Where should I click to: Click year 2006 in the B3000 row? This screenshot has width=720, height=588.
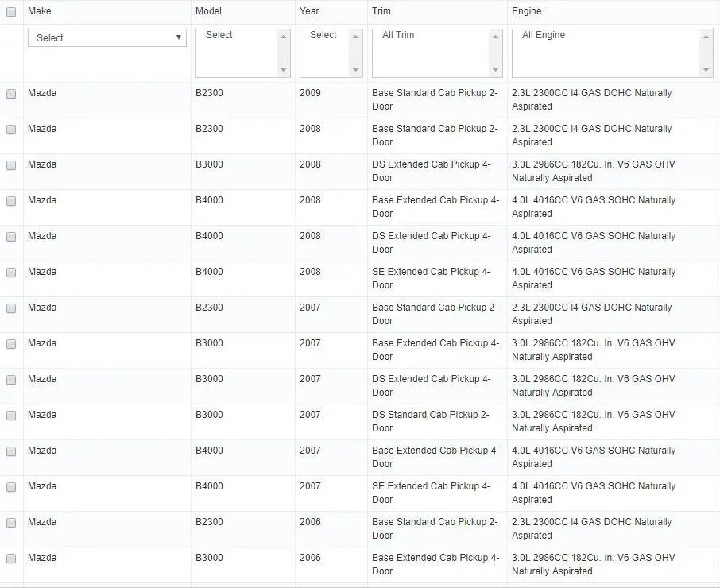point(311,558)
